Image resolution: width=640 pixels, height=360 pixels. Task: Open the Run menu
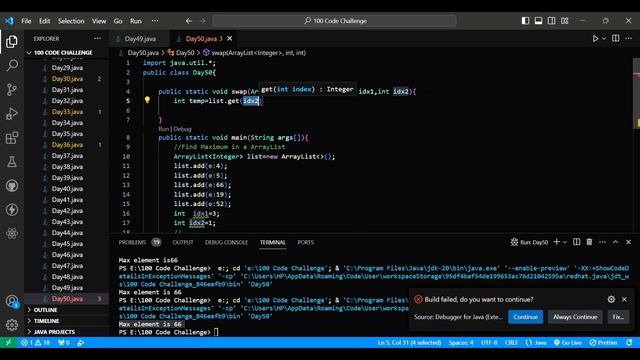pyautogui.click(x=136, y=21)
